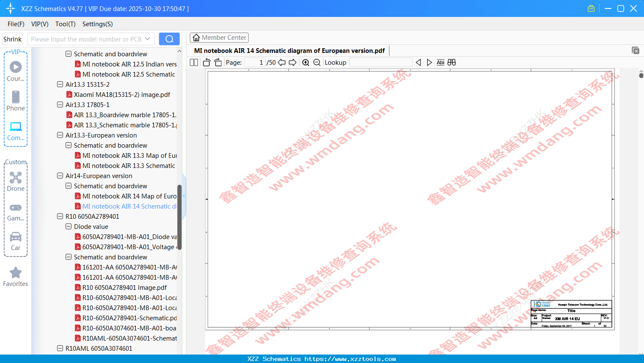Viewport: 644px width, 363px height.
Task: Collapse the R10AML 6050A3074601 node
Action: (60, 348)
